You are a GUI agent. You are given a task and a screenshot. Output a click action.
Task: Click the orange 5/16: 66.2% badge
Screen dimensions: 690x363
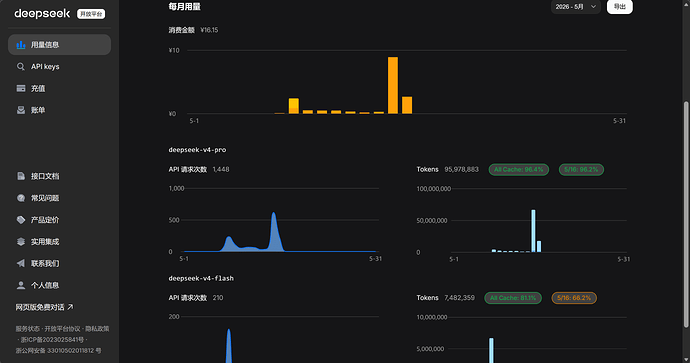(x=574, y=298)
